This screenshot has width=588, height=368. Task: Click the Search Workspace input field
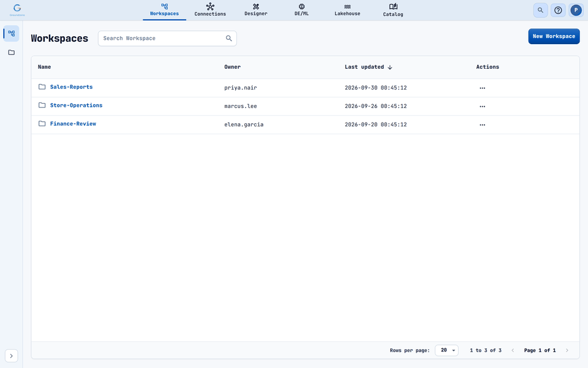click(167, 38)
